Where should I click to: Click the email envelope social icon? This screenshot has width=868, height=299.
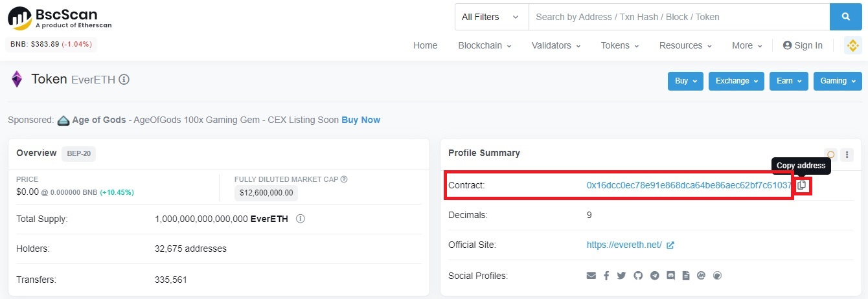591,276
